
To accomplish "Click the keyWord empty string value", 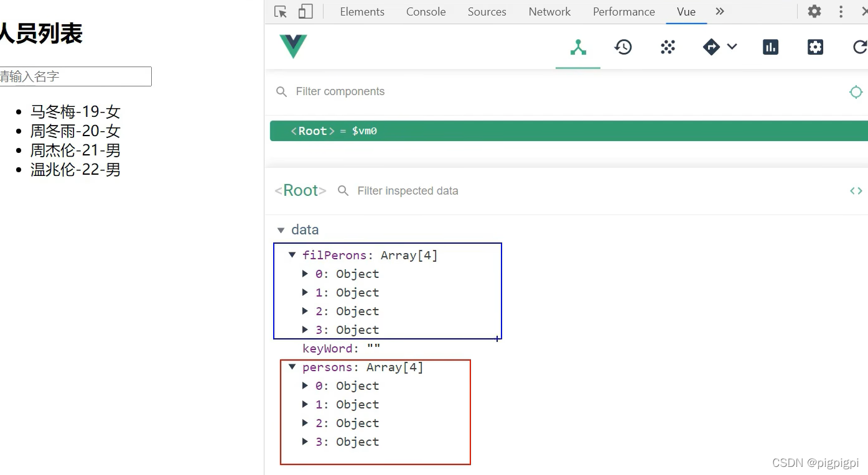I will (x=373, y=348).
